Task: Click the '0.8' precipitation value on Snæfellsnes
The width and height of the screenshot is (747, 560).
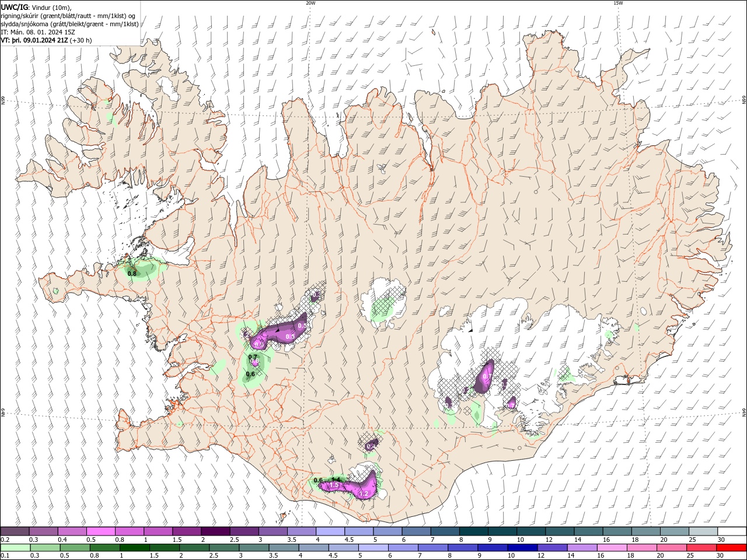Action: tap(132, 274)
